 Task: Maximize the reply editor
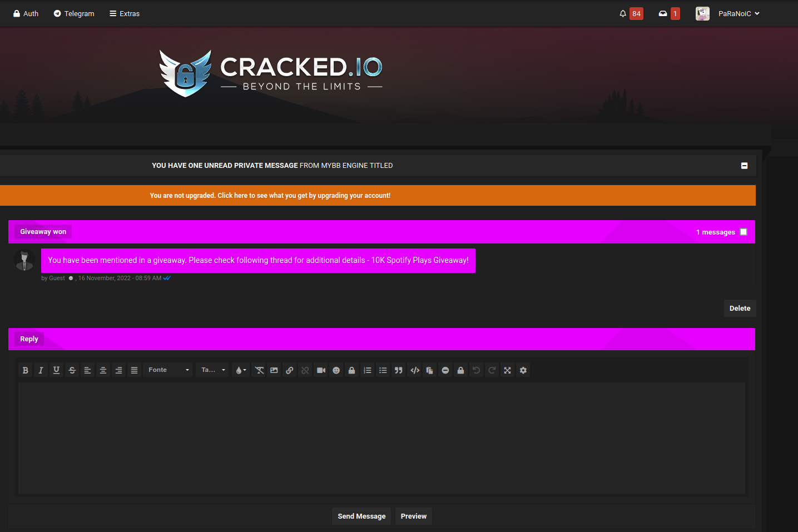click(507, 370)
